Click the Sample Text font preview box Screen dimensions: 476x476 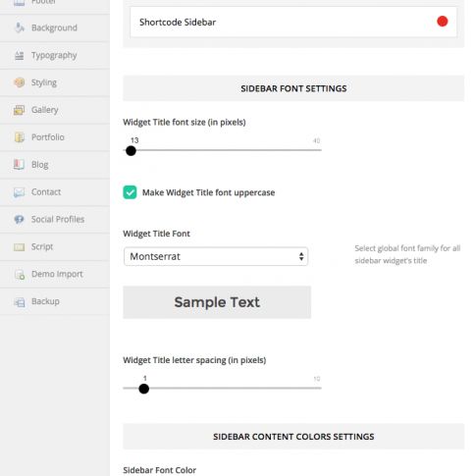point(217,302)
